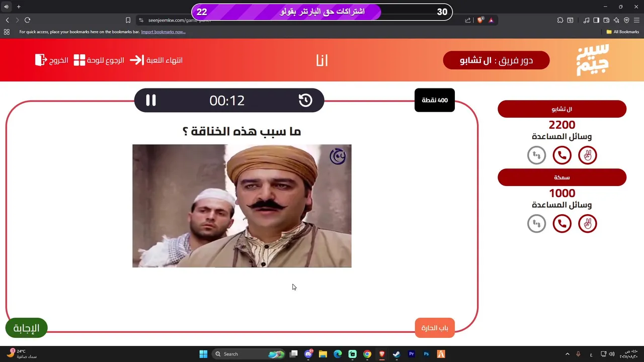Go back in browser history
This screenshot has width=644, height=362.
[x=7, y=20]
